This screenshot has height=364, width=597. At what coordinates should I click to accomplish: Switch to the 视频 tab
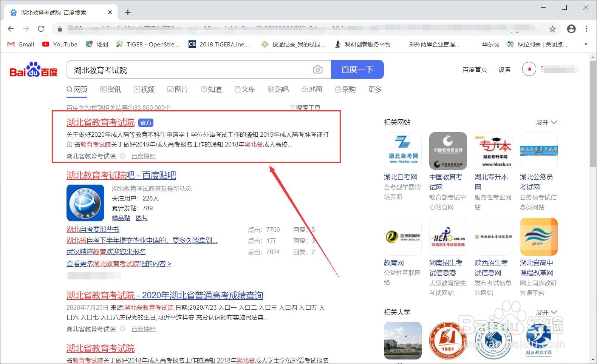[x=144, y=89]
